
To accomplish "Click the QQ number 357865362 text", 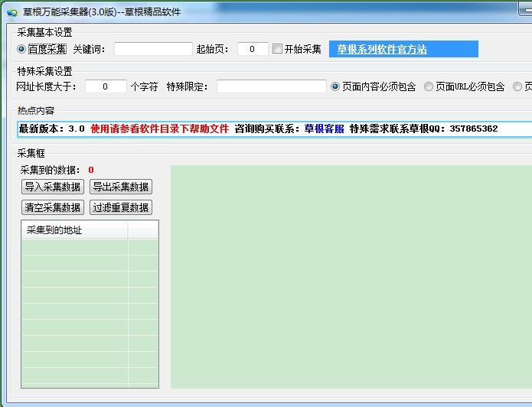I will coord(474,129).
